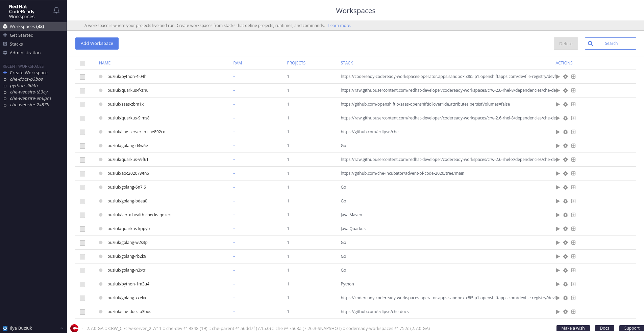Open gear settings for ibuziuk/quarkus-9lms8

point(566,118)
